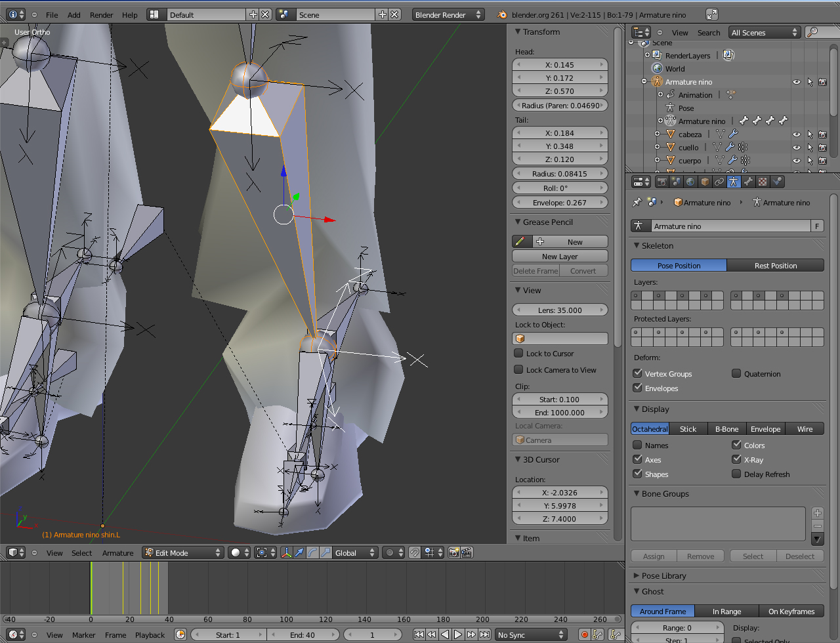Open the Render menu in top bar
The height and width of the screenshot is (643, 840).
point(101,14)
